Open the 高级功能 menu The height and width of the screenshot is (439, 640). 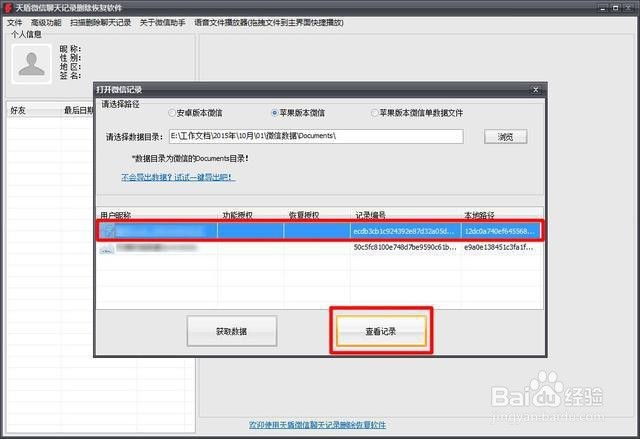point(46,22)
